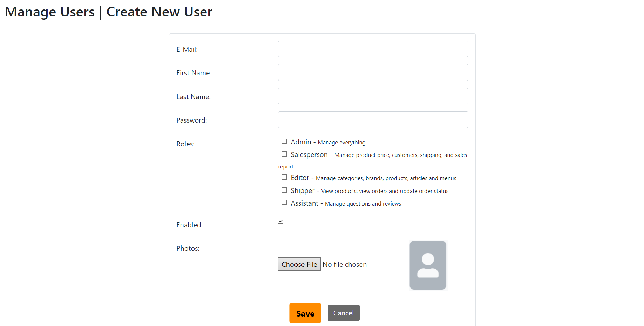Click the Save button

pos(305,313)
